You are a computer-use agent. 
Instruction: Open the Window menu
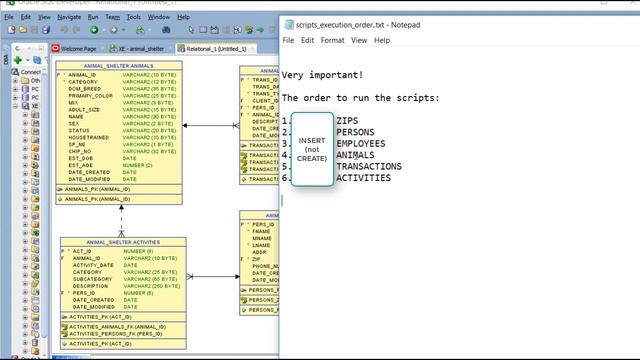click(158, 17)
